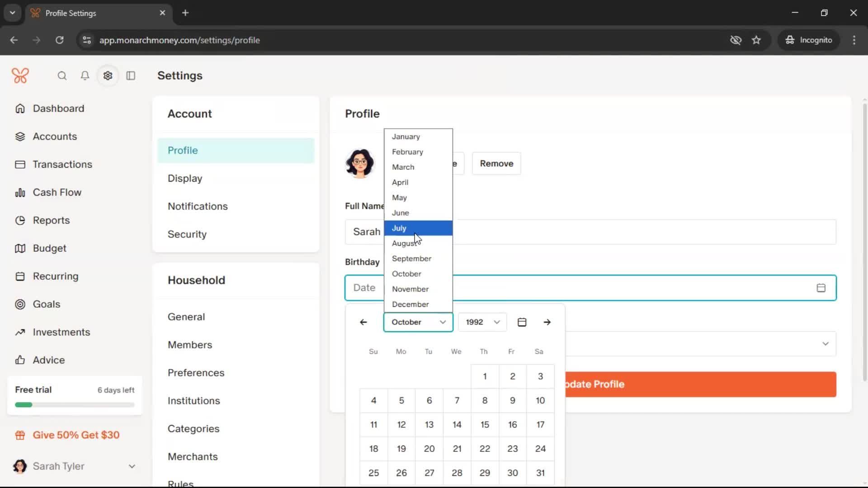The height and width of the screenshot is (488, 868).
Task: Select day 15 in calendar
Action: (x=485, y=425)
